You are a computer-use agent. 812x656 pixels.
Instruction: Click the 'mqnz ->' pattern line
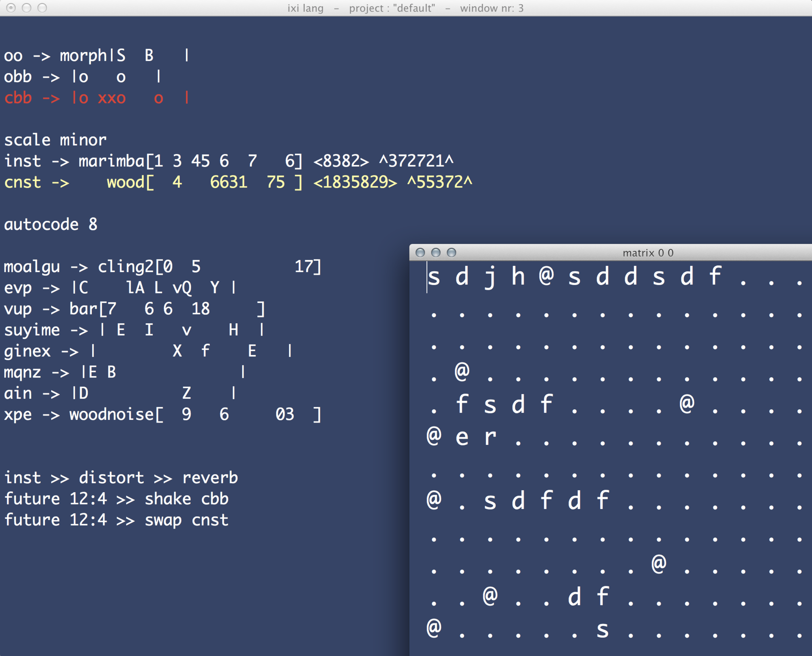point(125,372)
